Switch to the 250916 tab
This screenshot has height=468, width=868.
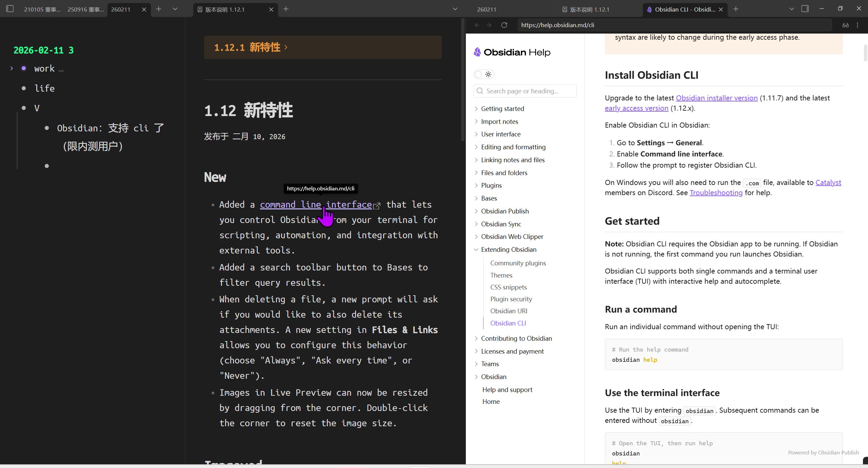[x=85, y=10]
